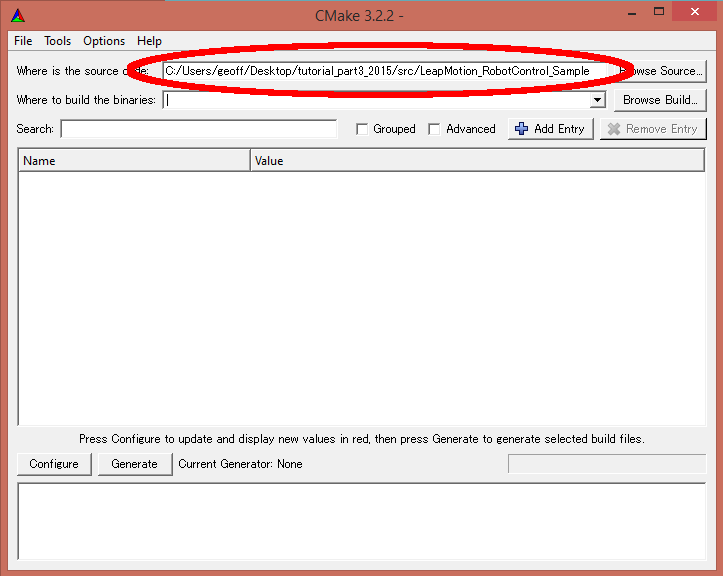Minimize the CMake window
Screen dimensions: 723x576
coord(632,12)
